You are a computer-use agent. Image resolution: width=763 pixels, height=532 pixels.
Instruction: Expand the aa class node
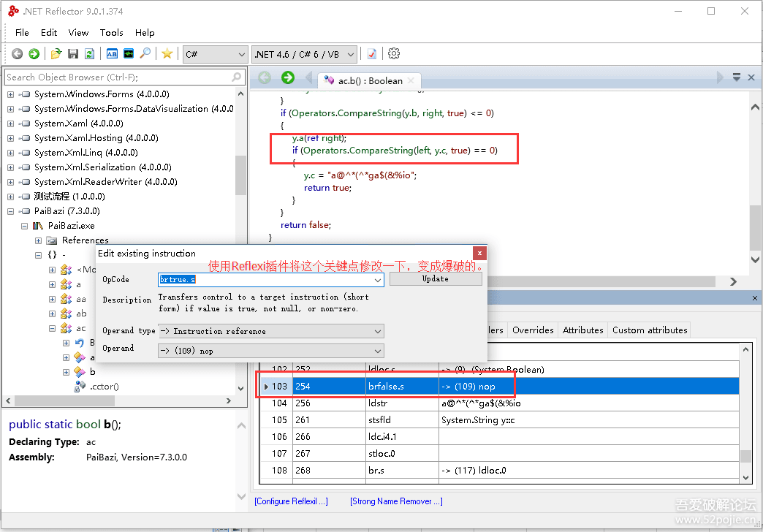pos(52,299)
